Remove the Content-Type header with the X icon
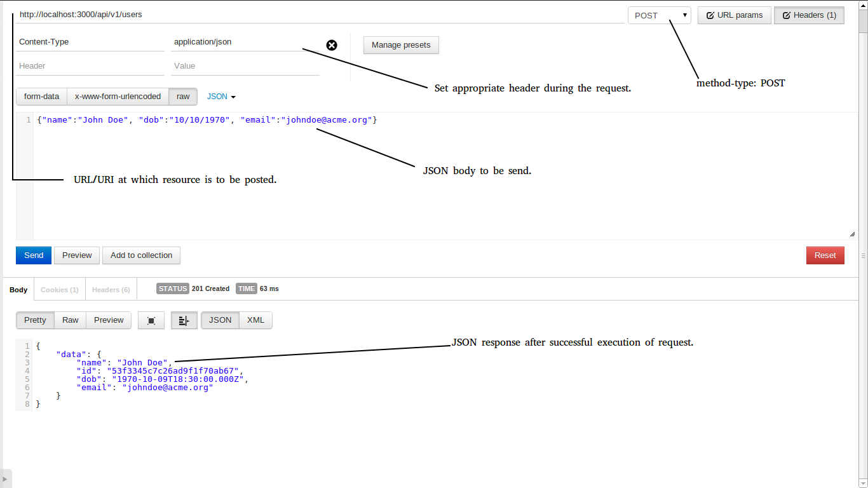868x488 pixels. pyautogui.click(x=332, y=45)
